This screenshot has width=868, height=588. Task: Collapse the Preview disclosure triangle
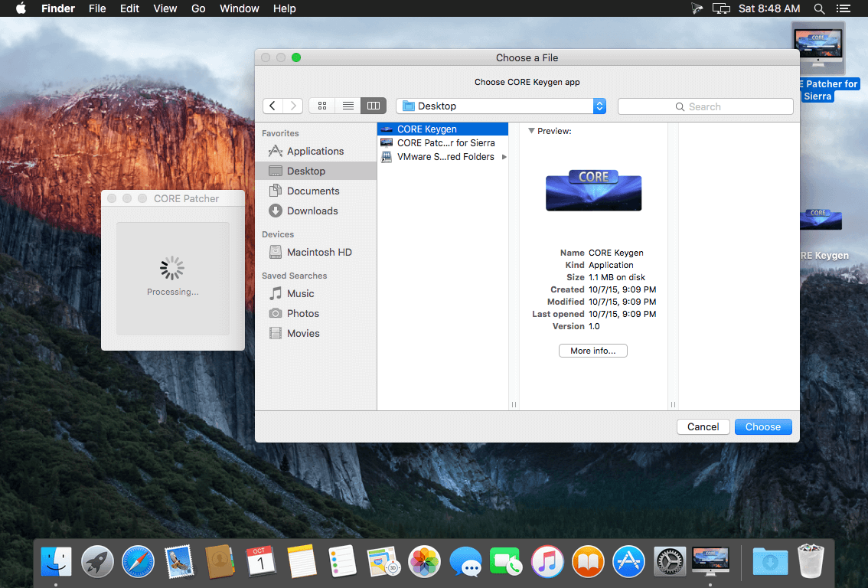click(531, 131)
